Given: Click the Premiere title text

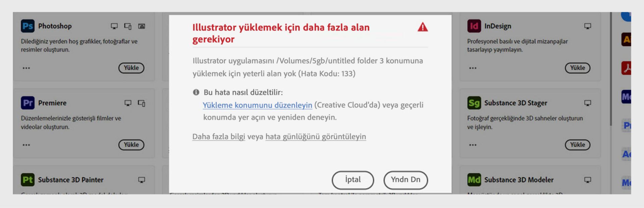Looking at the screenshot, I should 52,103.
